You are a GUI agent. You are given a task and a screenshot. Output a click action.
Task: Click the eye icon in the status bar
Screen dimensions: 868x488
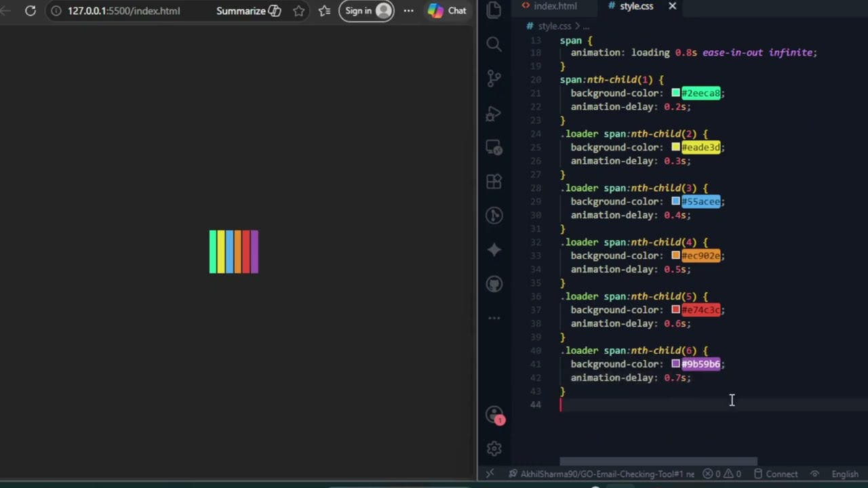point(815,474)
